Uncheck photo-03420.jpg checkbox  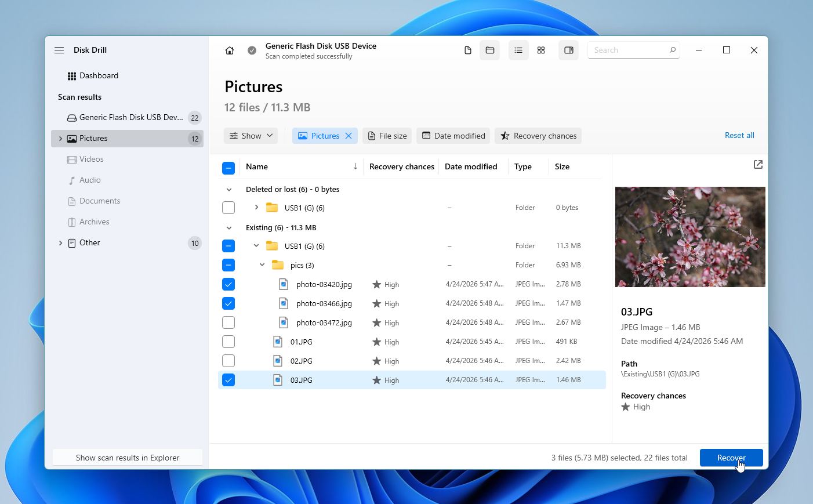(228, 284)
